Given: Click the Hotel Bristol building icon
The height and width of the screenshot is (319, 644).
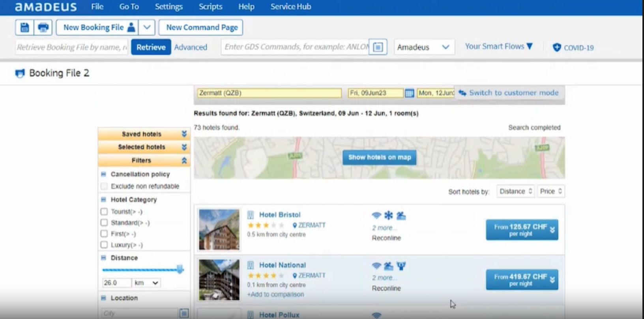Looking at the screenshot, I should [250, 215].
